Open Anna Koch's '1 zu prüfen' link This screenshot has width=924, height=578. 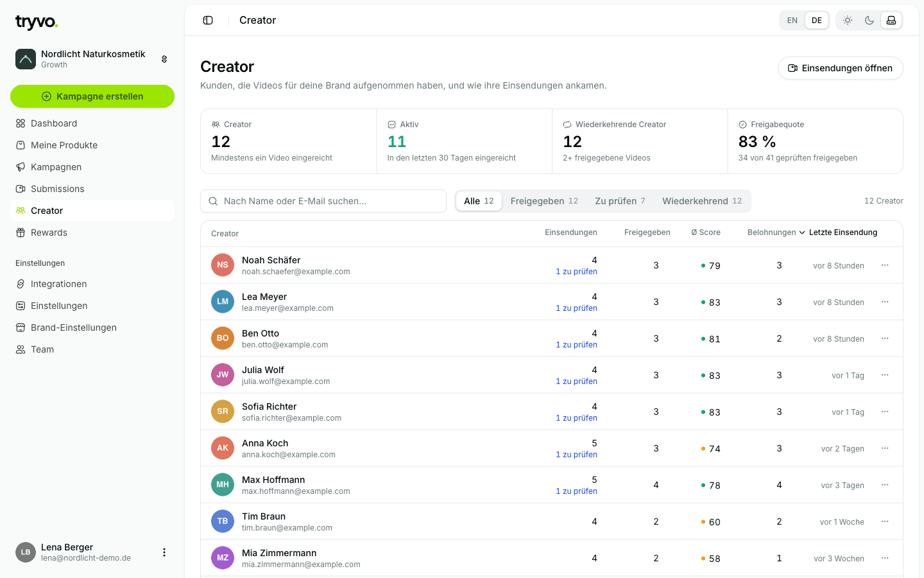(x=576, y=455)
